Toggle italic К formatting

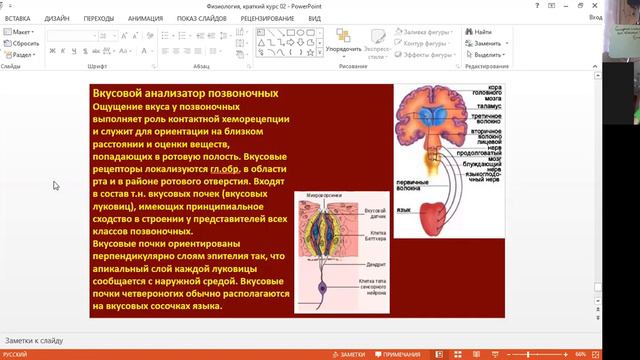pyautogui.click(x=63, y=51)
